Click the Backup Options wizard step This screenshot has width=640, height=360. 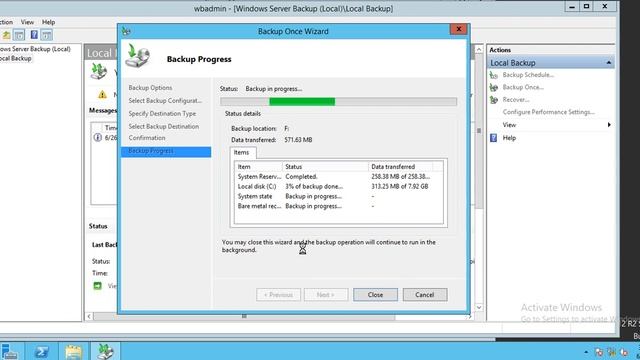pos(150,88)
